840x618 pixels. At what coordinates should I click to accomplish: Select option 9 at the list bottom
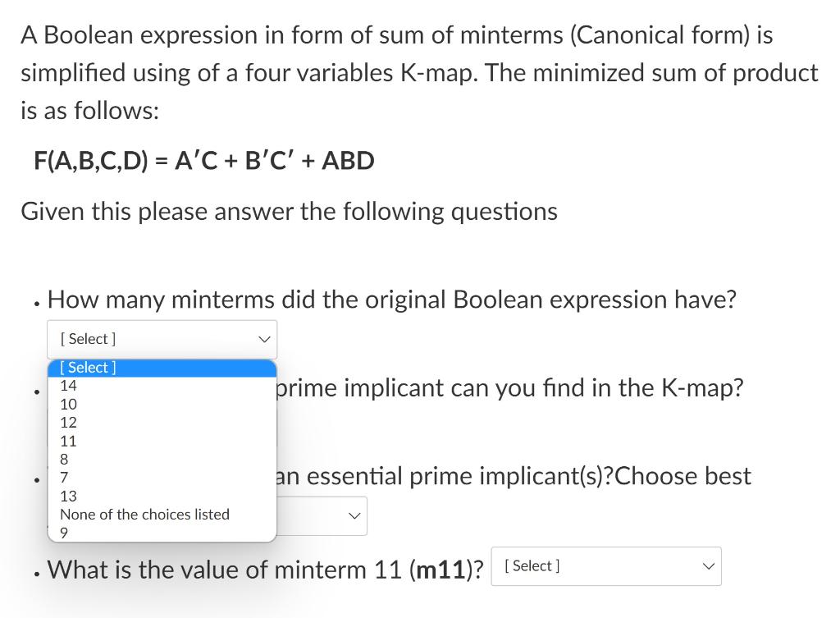tap(65, 532)
